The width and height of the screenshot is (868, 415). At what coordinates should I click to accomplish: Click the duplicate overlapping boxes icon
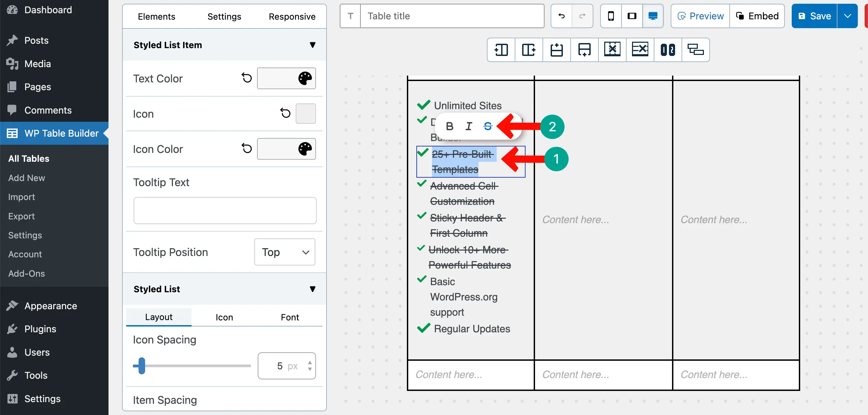pos(695,50)
